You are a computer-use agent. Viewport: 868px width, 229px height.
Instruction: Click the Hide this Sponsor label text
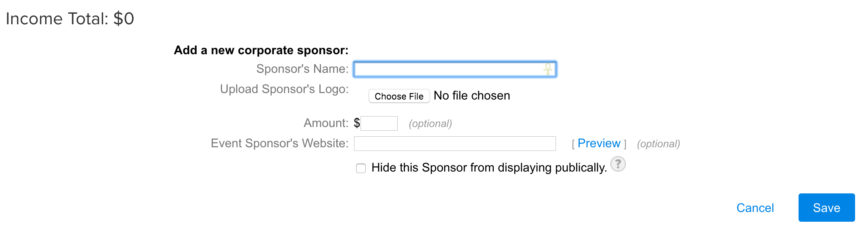click(489, 168)
